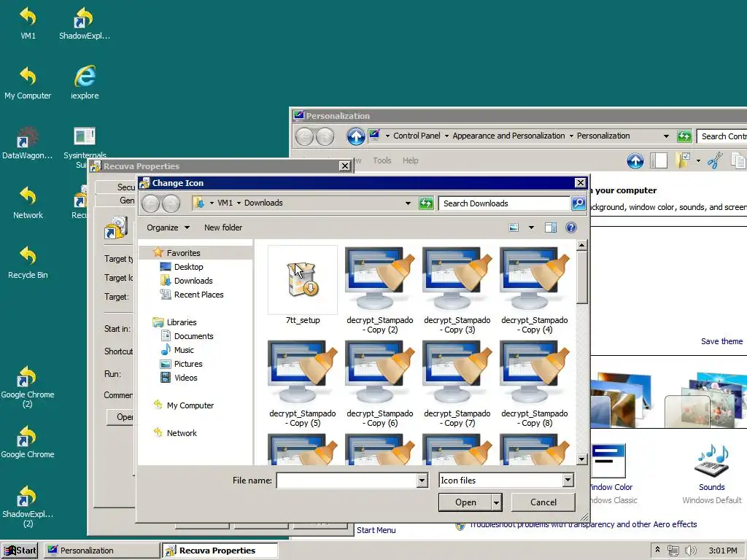Image resolution: width=747 pixels, height=560 pixels.
Task: Expand the Control Panel breadcrumb arrow
Action: pyautogui.click(x=447, y=136)
